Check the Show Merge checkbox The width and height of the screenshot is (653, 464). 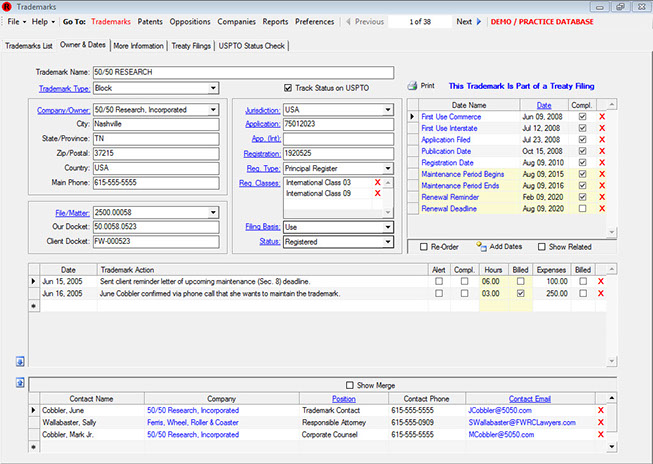pos(349,385)
